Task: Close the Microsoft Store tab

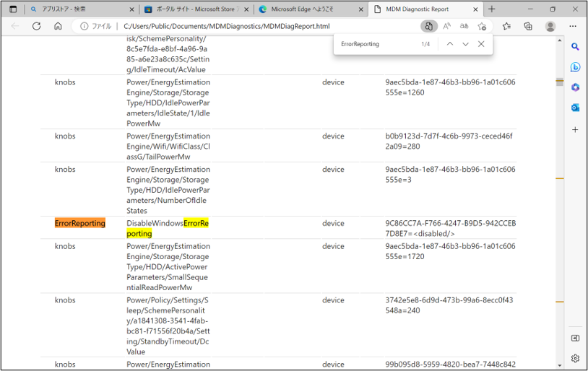Action: click(x=246, y=9)
